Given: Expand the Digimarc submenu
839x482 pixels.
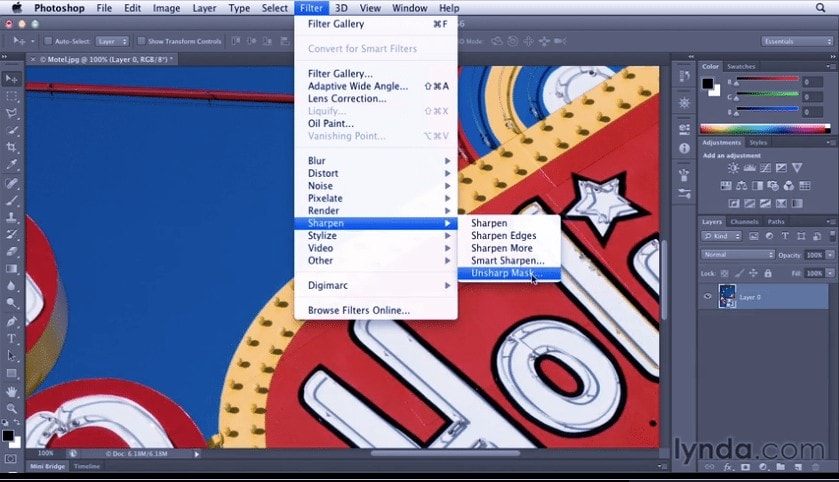Looking at the screenshot, I should [x=376, y=286].
